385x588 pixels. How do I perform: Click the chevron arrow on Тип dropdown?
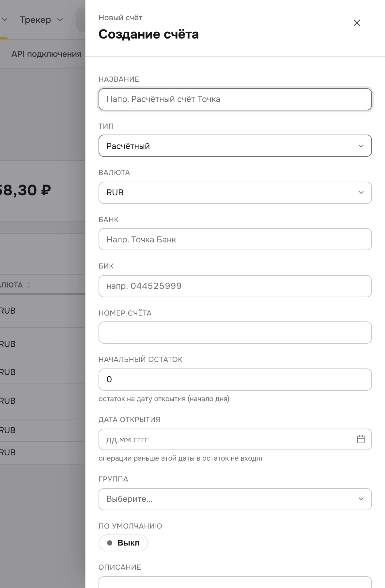[x=361, y=146]
